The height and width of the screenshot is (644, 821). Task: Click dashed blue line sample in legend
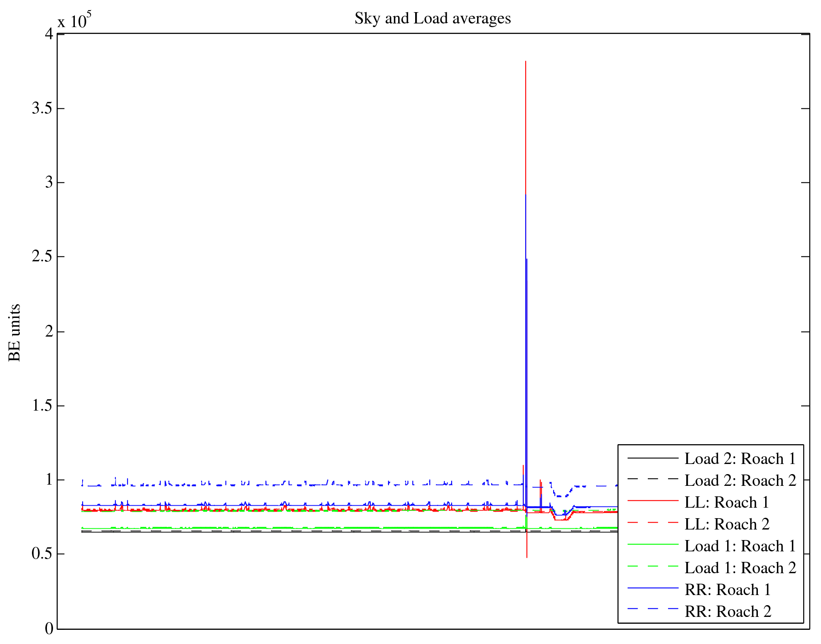tap(653, 608)
